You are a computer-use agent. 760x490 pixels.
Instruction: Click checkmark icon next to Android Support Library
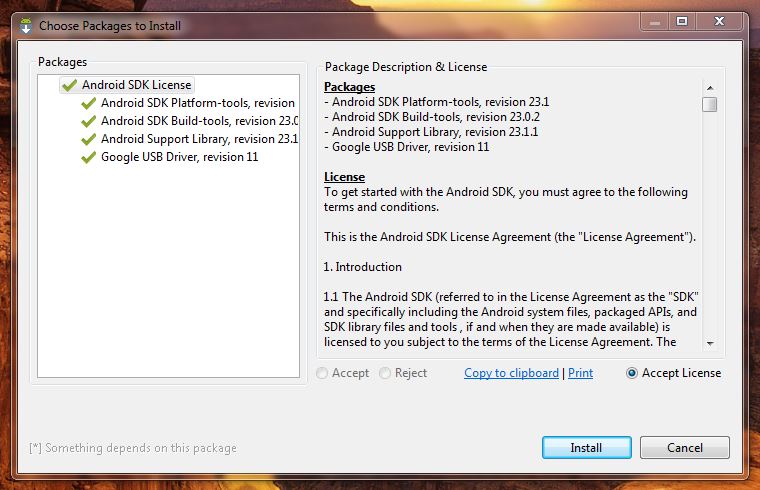(x=89, y=139)
